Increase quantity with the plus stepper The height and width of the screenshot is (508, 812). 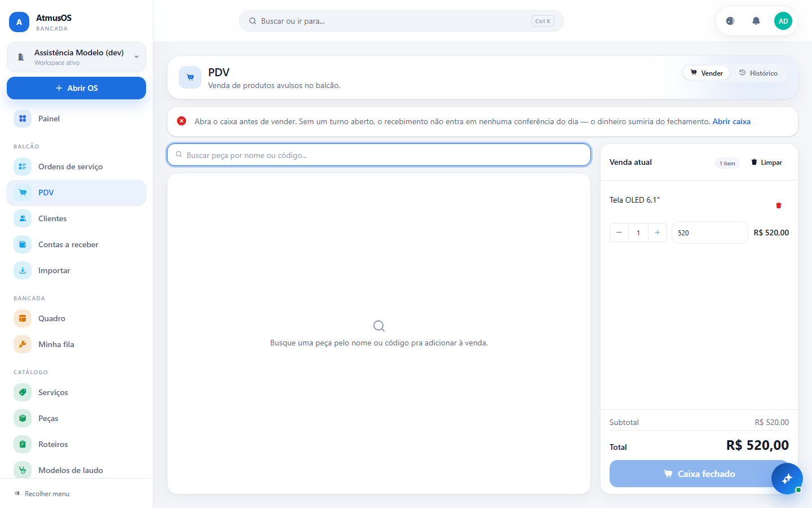coord(657,233)
